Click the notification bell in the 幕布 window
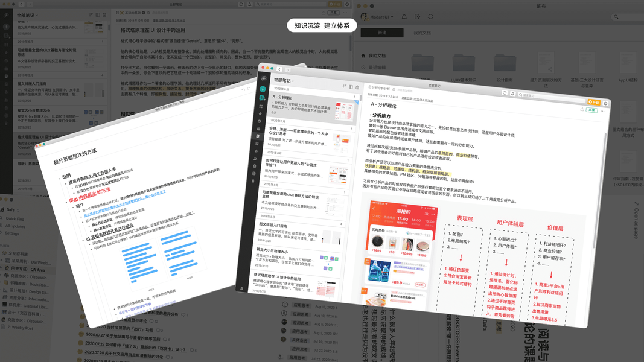Image resolution: width=644 pixels, height=362 pixels. point(404,17)
